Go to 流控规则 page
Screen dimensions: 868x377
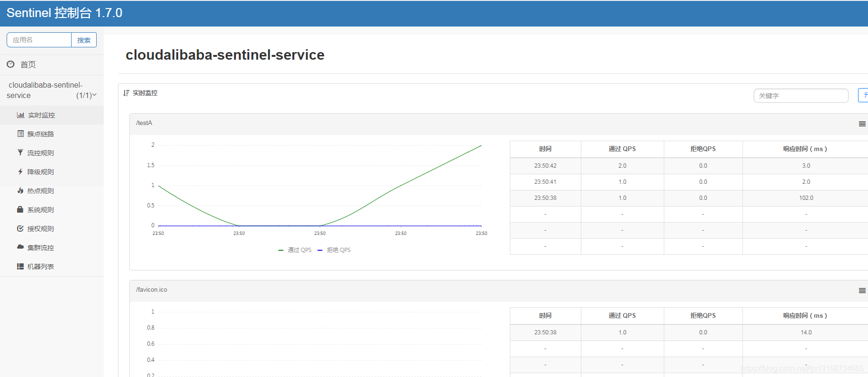click(52, 153)
